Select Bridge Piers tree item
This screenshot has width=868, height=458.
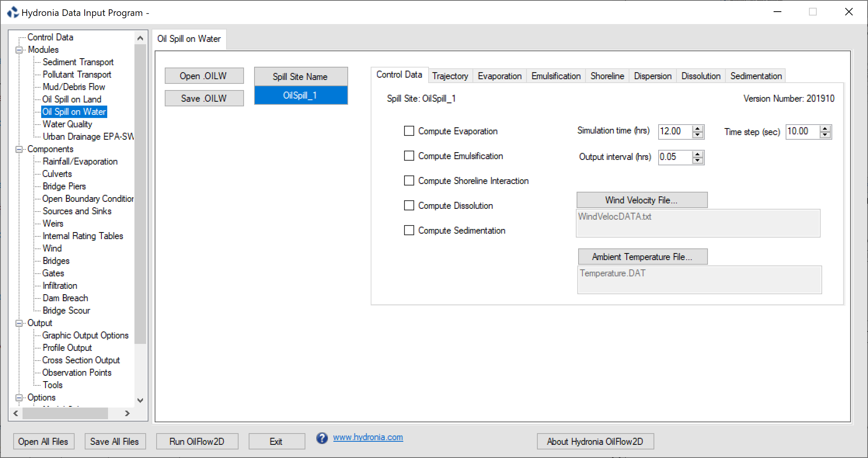(x=64, y=186)
